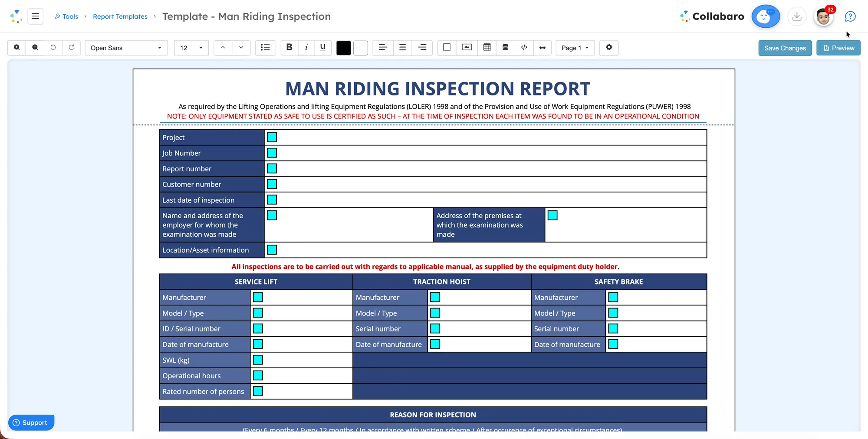Open the Open Sans font dropdown
Viewport: 868px width, 439px height.
point(126,48)
